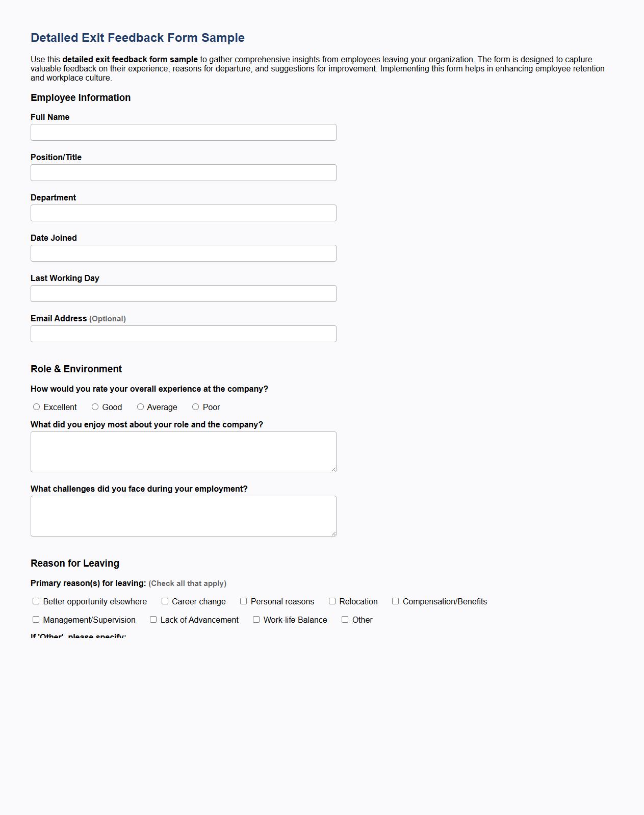Check Better opportunity elsewhere reason
This screenshot has height=815, width=644.
[36, 601]
